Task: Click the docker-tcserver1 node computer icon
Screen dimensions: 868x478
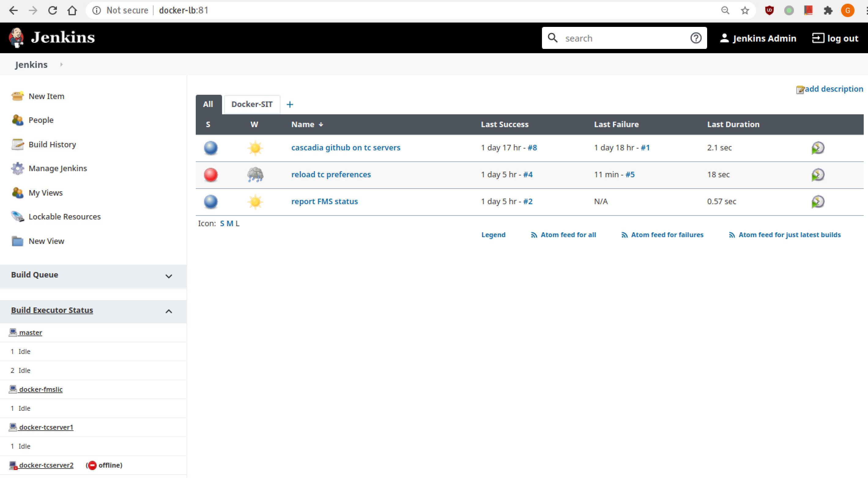Action: 13,427
